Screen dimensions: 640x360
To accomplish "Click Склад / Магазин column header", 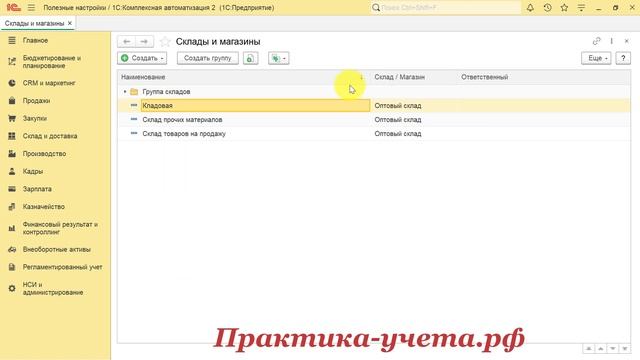I will (413, 77).
